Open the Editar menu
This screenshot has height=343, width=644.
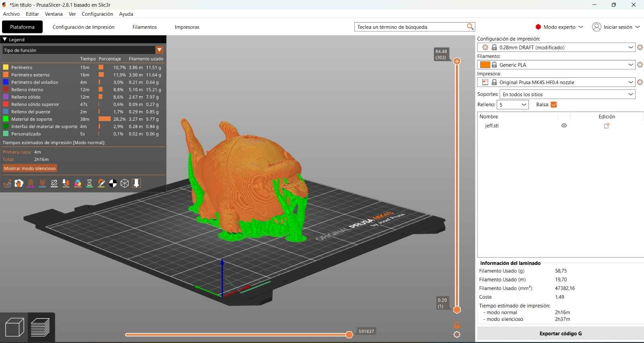pos(33,14)
